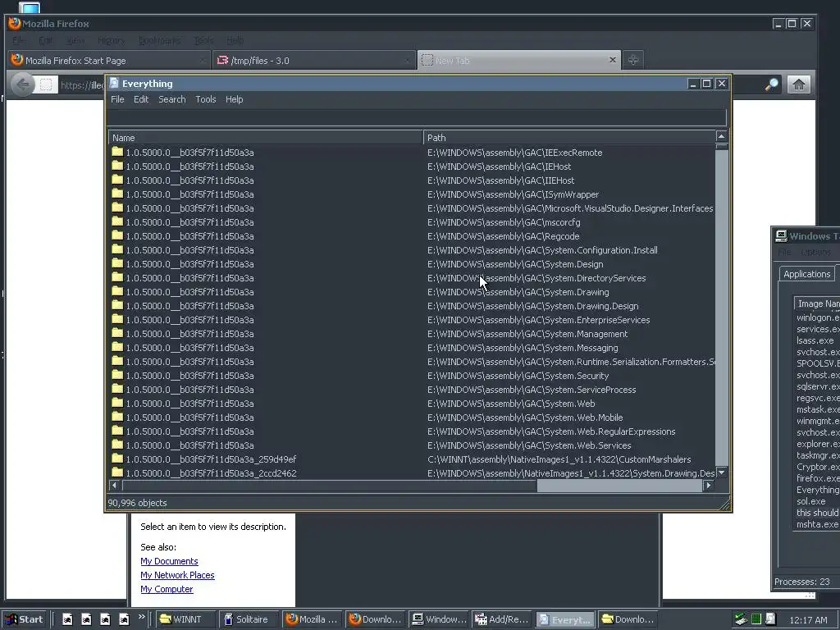840x630 pixels.
Task: Click the folder icon in the System.Messaging row
Action: pyautogui.click(x=117, y=347)
